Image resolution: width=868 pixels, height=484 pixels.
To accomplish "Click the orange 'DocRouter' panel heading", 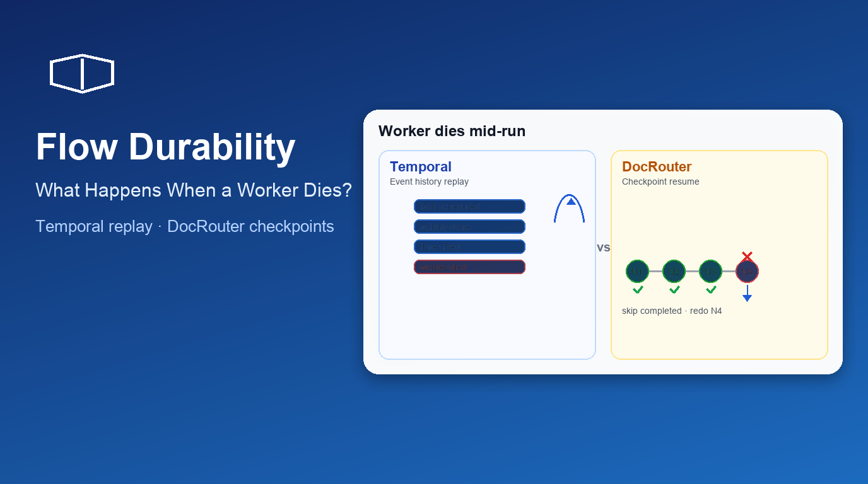I will tap(657, 166).
